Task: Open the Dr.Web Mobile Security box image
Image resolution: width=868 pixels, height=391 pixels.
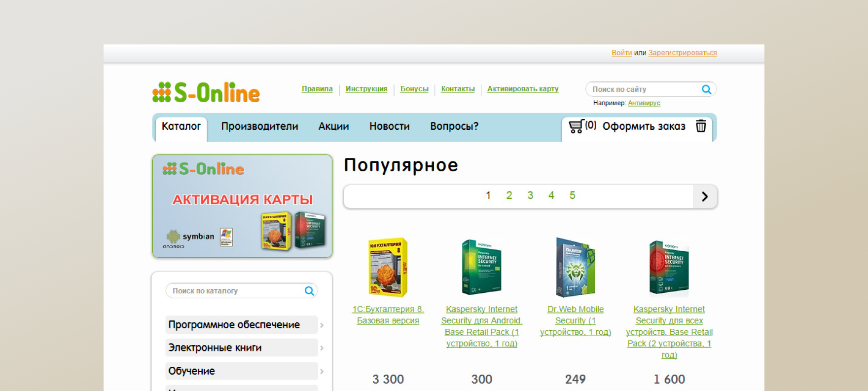Action: (576, 267)
